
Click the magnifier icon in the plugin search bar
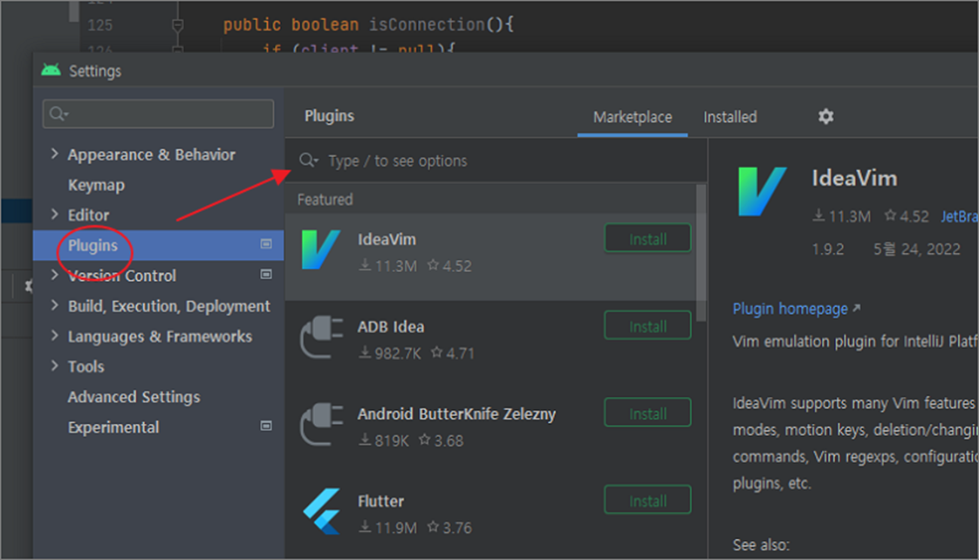click(x=308, y=160)
